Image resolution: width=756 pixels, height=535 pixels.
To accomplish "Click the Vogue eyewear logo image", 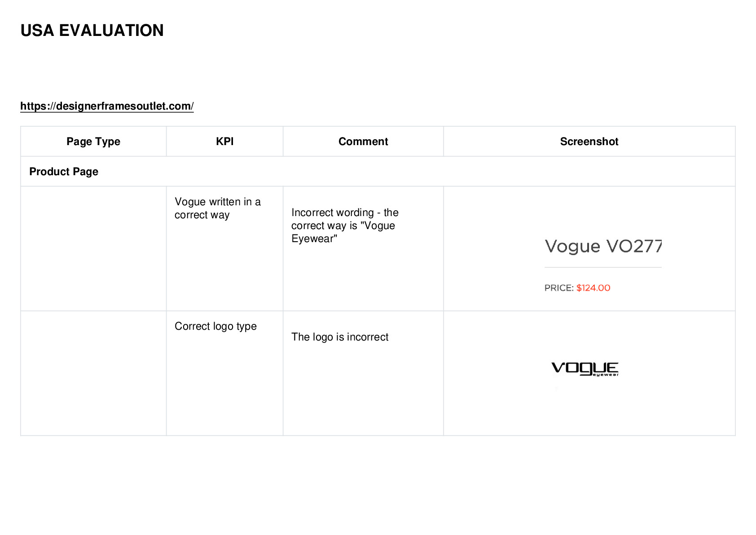I will click(x=585, y=369).
